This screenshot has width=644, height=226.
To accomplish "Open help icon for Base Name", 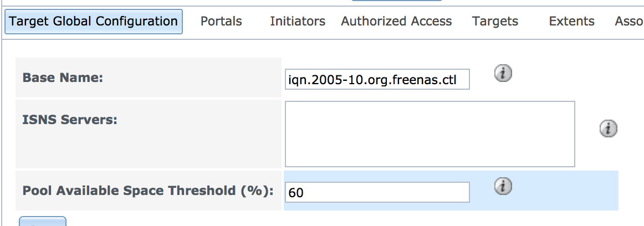I will [x=503, y=74].
